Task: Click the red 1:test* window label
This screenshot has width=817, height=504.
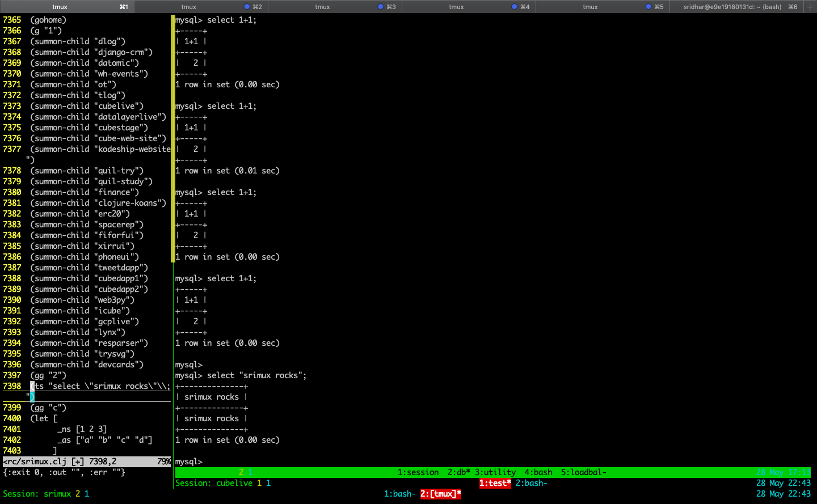Action: (495, 483)
